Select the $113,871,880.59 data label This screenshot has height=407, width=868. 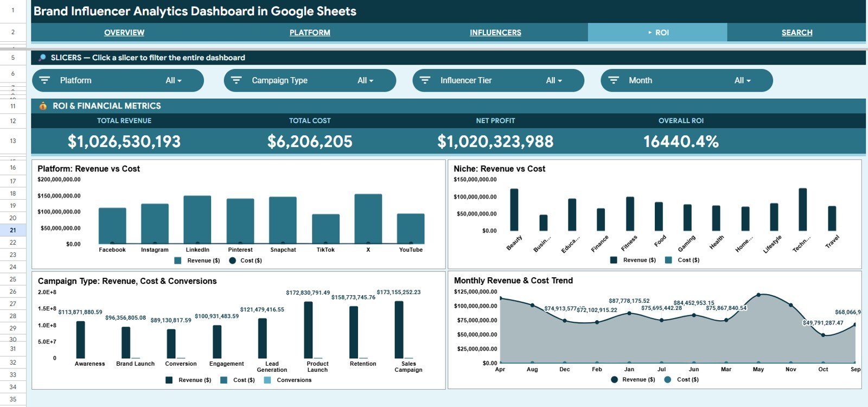point(80,312)
